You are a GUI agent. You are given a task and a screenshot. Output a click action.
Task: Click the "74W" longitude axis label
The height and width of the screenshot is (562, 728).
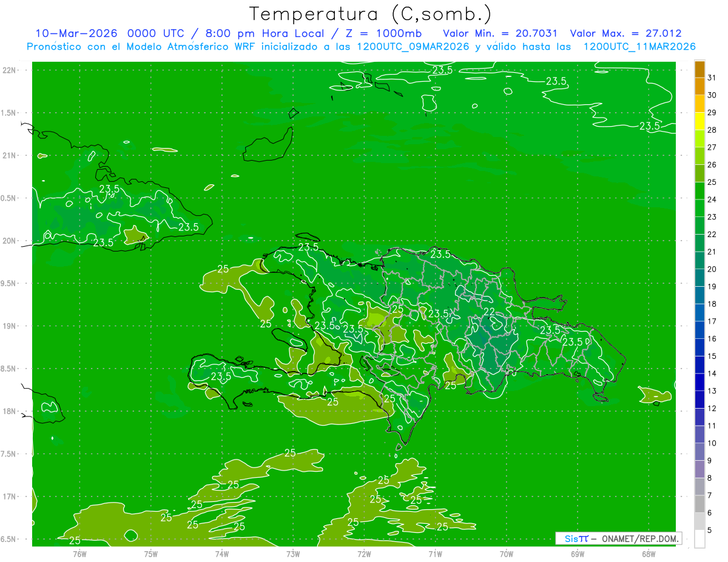221,553
